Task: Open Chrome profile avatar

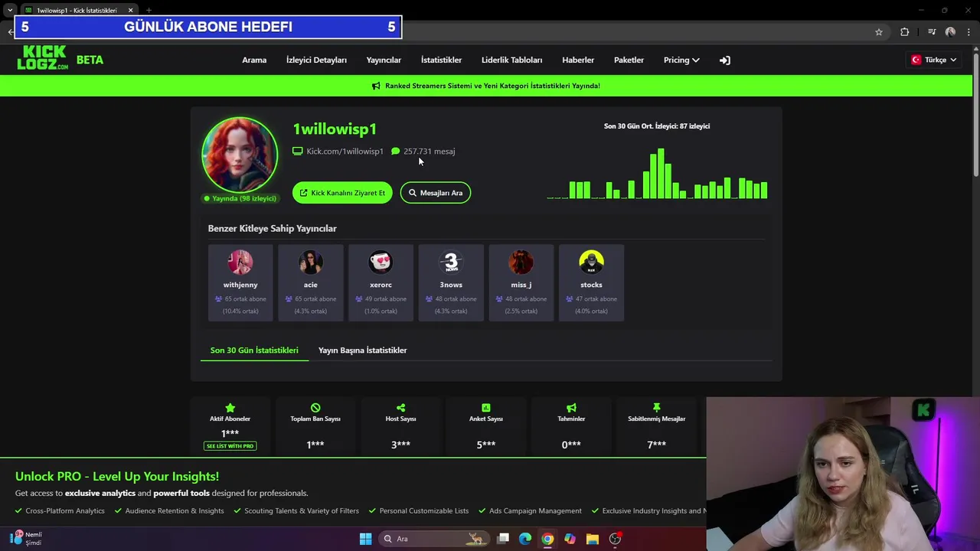Action: pyautogui.click(x=950, y=32)
